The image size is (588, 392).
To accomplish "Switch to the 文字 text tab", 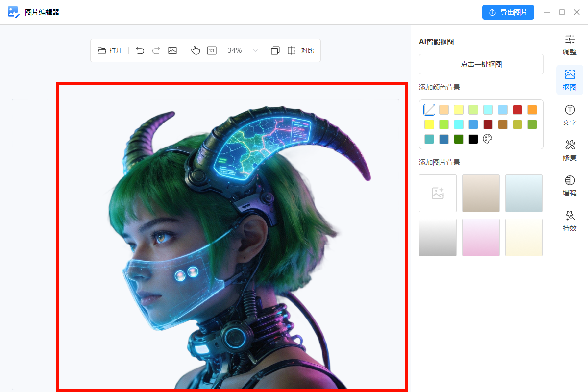I will tap(569, 115).
